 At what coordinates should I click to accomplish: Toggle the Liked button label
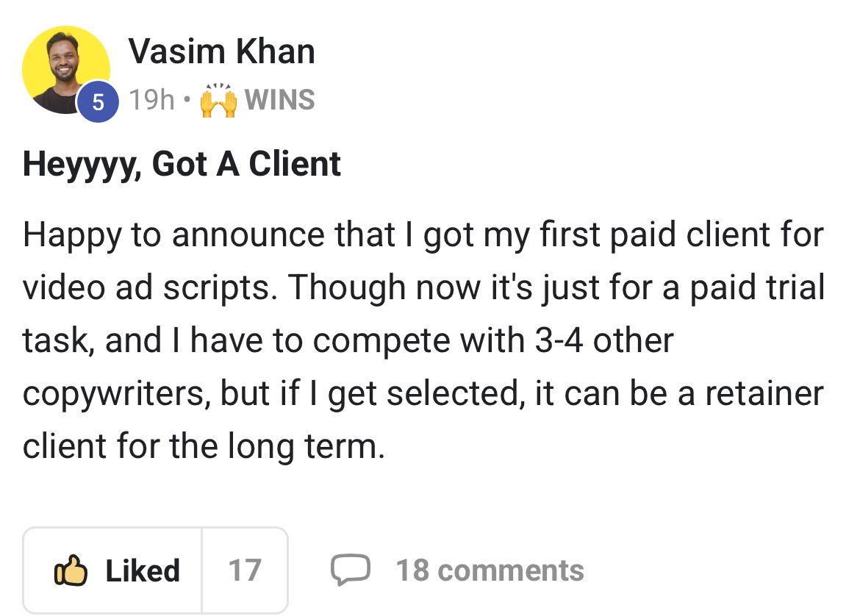[142, 570]
